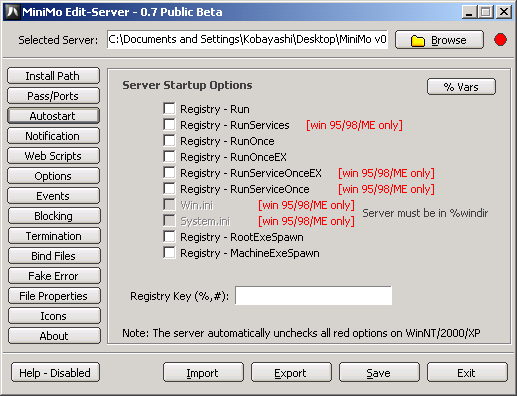Toggle Registry - RunServiceOnce checkbox

coord(169,188)
